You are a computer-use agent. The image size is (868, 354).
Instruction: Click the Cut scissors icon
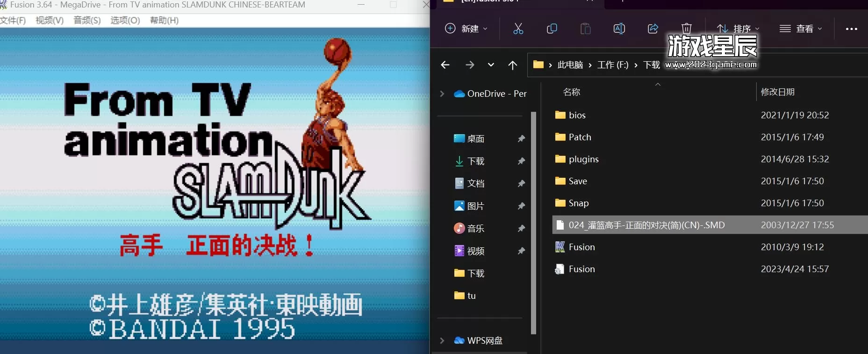pyautogui.click(x=518, y=29)
